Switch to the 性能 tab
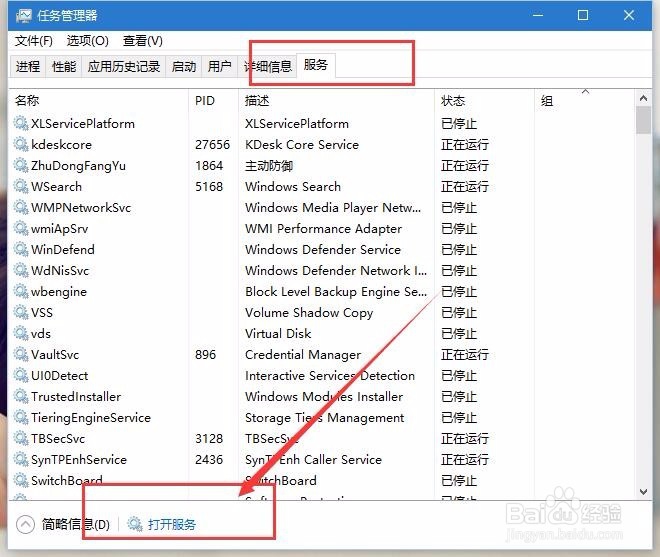This screenshot has height=557, width=660. (x=64, y=67)
